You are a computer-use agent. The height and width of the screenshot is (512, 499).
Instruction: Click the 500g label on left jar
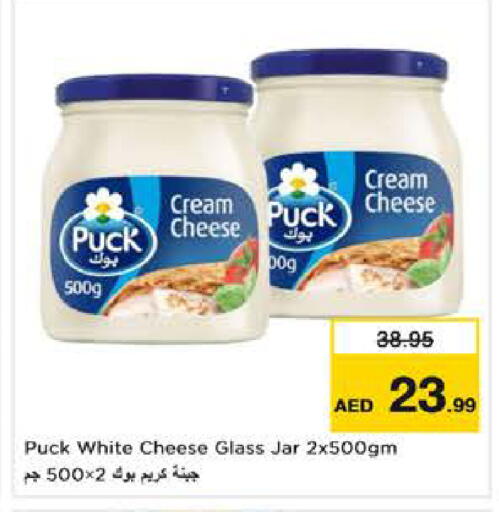point(82,291)
